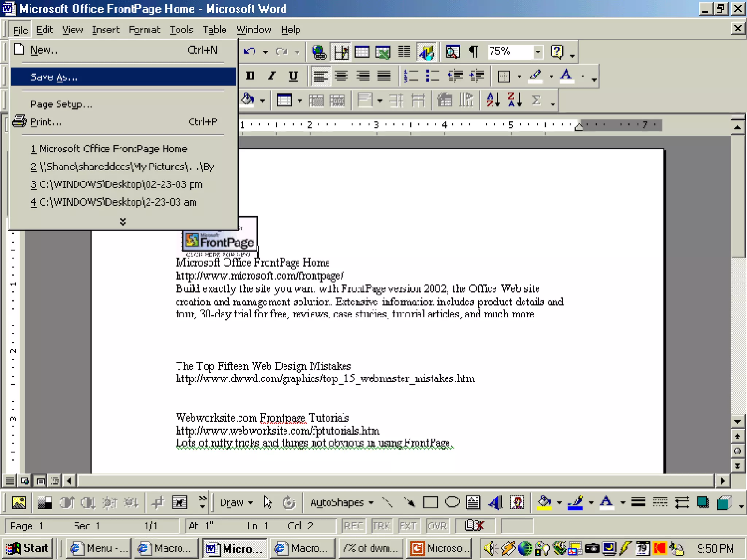Click the Numbered list icon

411,76
